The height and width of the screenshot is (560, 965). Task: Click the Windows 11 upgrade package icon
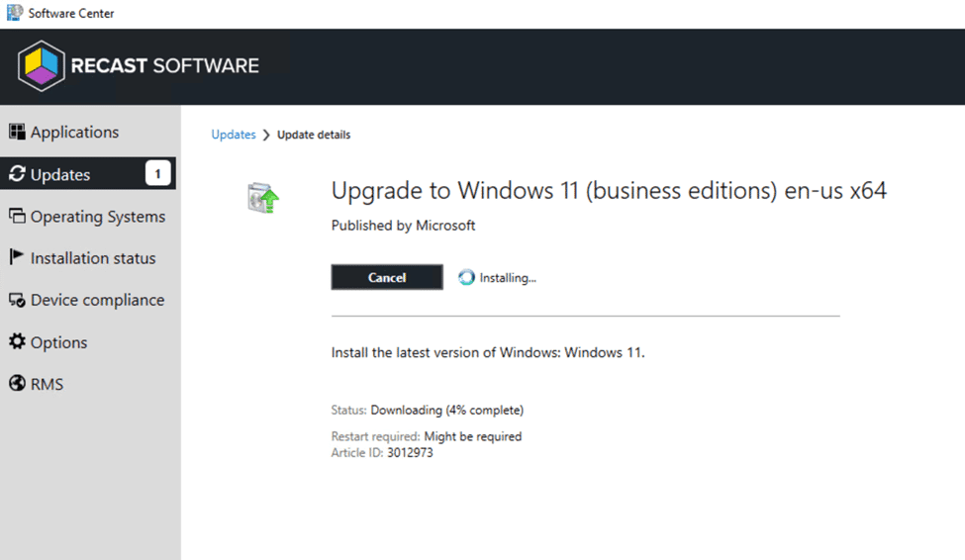(262, 198)
